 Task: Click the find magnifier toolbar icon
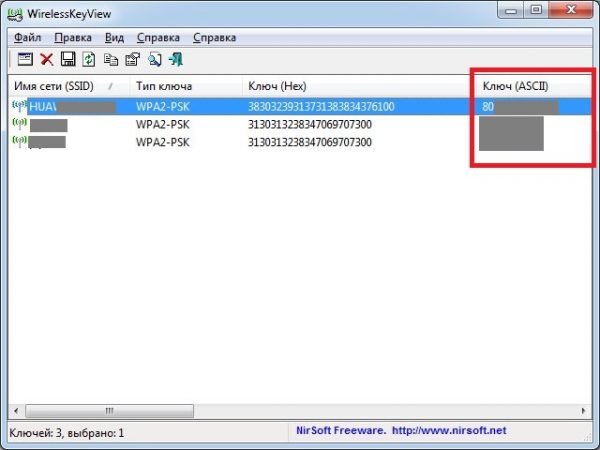155,59
